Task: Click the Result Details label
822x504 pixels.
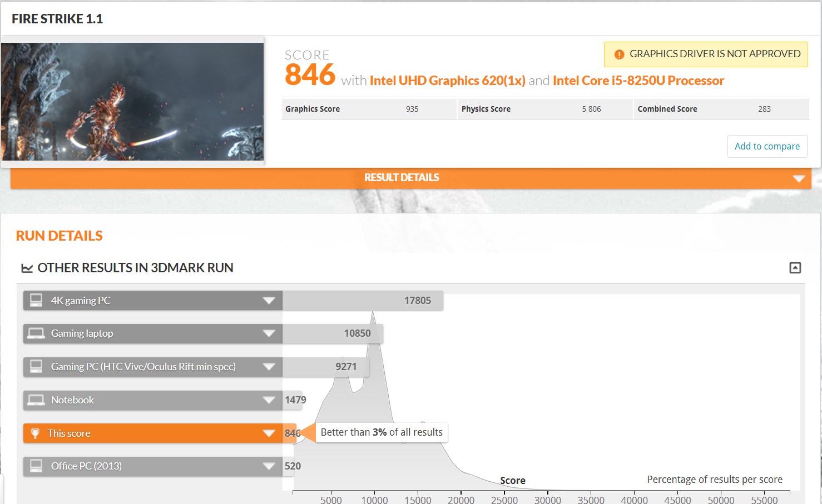Action: tap(402, 177)
